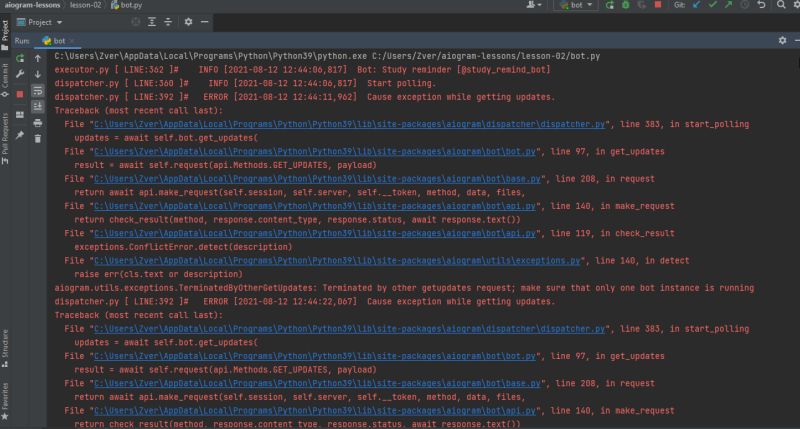
Task: Print the console output
Action: tap(38, 123)
